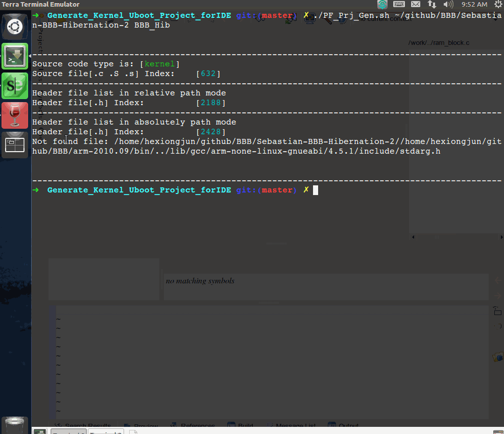The width and height of the screenshot is (504, 434).
Task: Open the workspace switcher in the launcher
Action: click(x=15, y=145)
